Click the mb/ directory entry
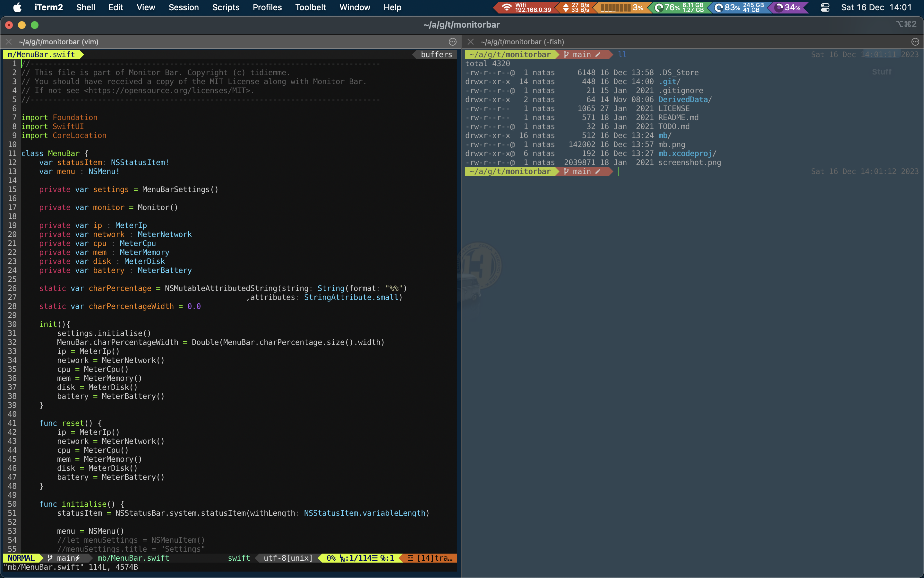Screen dimensions: 924x578 (665, 135)
